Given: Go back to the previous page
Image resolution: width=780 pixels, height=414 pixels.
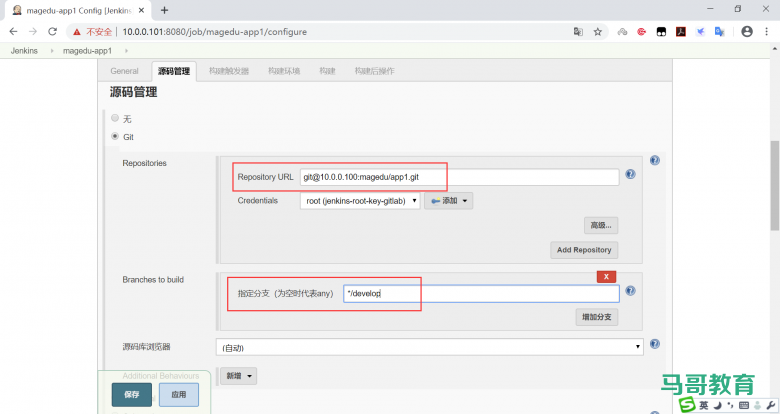Looking at the screenshot, I should click(13, 31).
